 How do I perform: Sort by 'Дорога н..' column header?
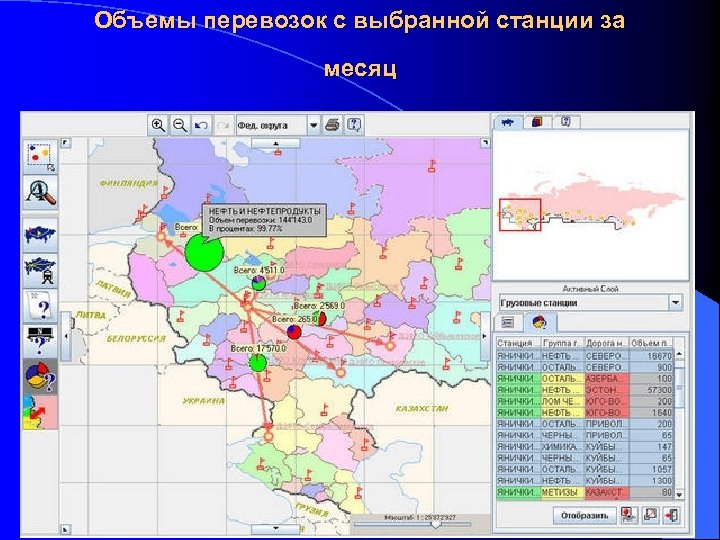[x=606, y=343]
